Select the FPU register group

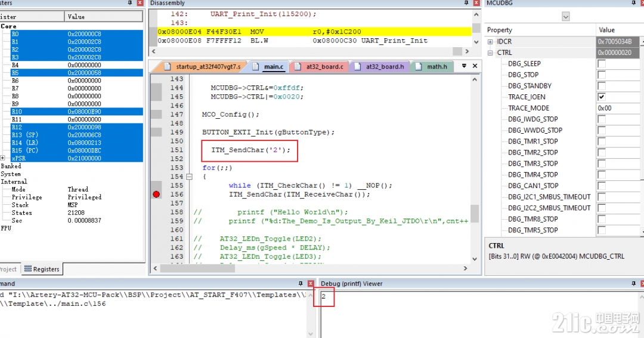tap(6, 228)
